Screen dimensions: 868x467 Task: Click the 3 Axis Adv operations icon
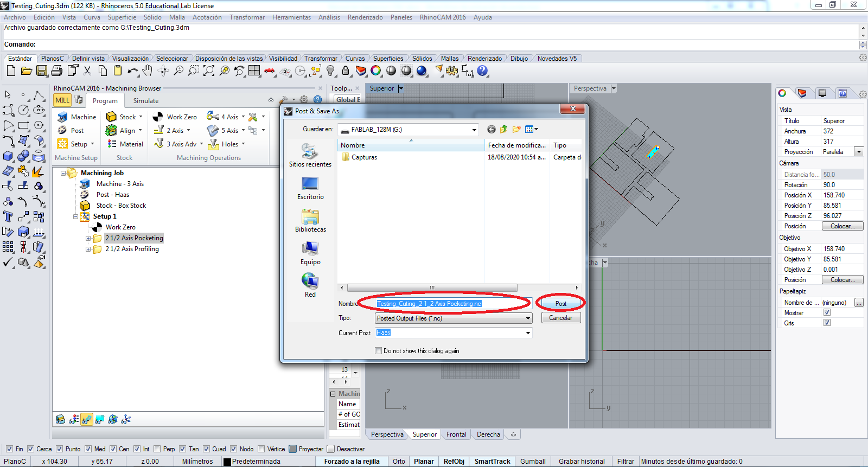pyautogui.click(x=159, y=144)
